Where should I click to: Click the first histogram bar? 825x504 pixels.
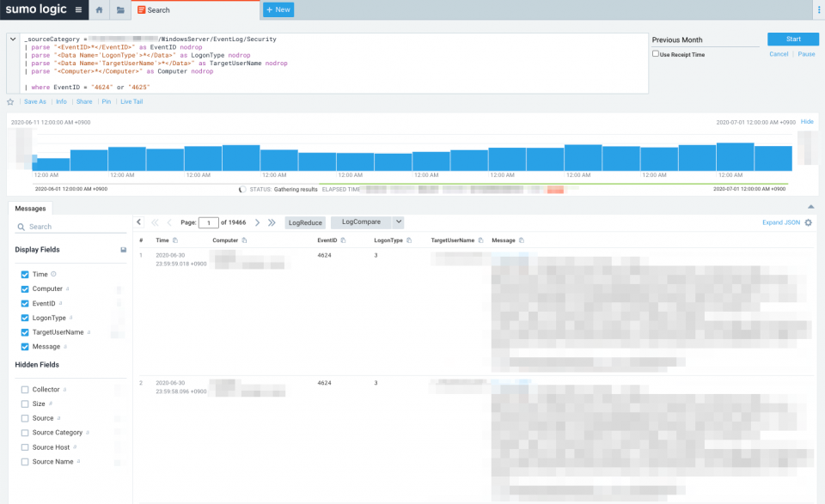51,164
